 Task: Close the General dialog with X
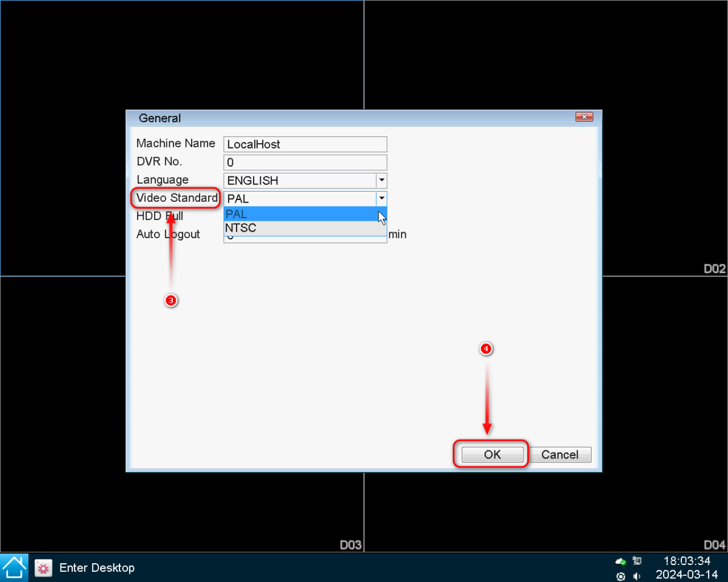tap(584, 117)
